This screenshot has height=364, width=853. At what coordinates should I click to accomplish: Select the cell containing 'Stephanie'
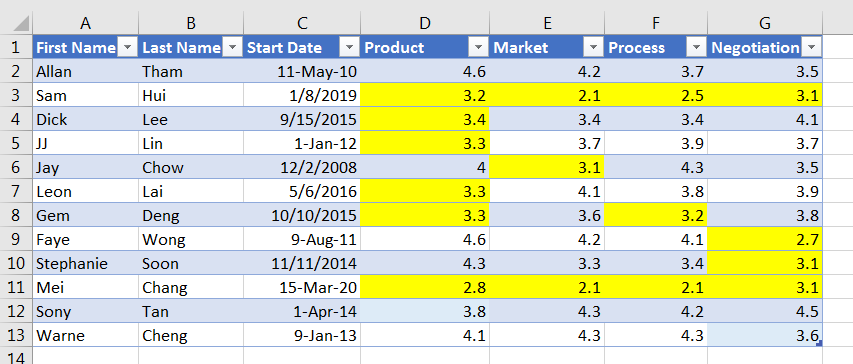click(85, 263)
